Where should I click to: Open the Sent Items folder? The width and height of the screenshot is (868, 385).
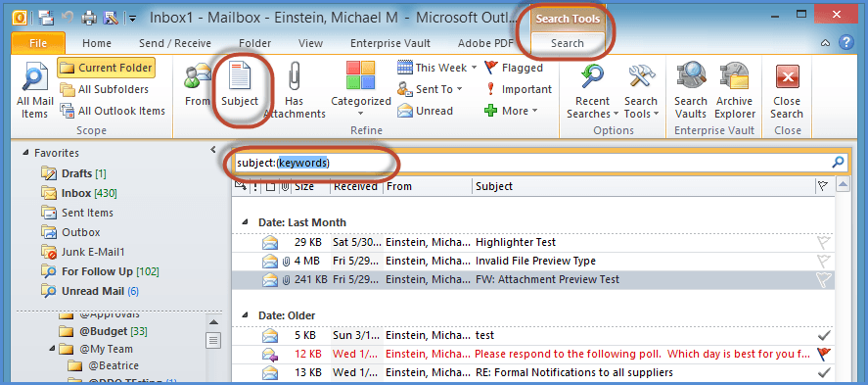77,213
